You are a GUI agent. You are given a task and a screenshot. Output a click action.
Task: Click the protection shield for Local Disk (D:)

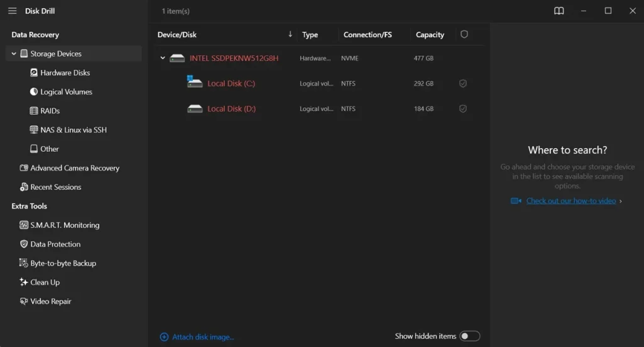(463, 109)
